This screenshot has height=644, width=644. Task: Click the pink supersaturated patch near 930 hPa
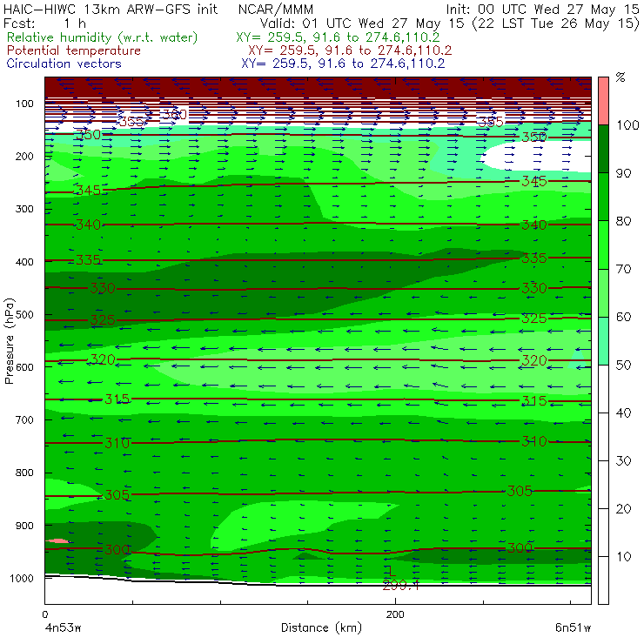tap(57, 541)
